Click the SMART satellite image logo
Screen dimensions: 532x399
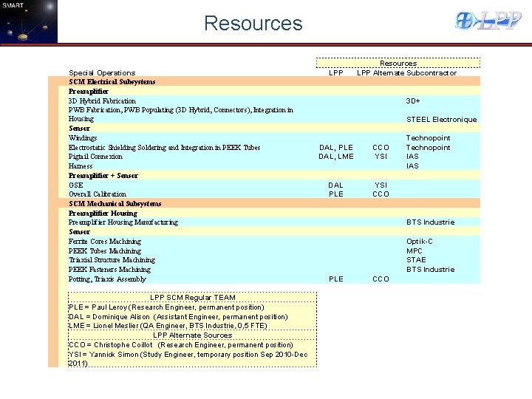click(x=29, y=21)
